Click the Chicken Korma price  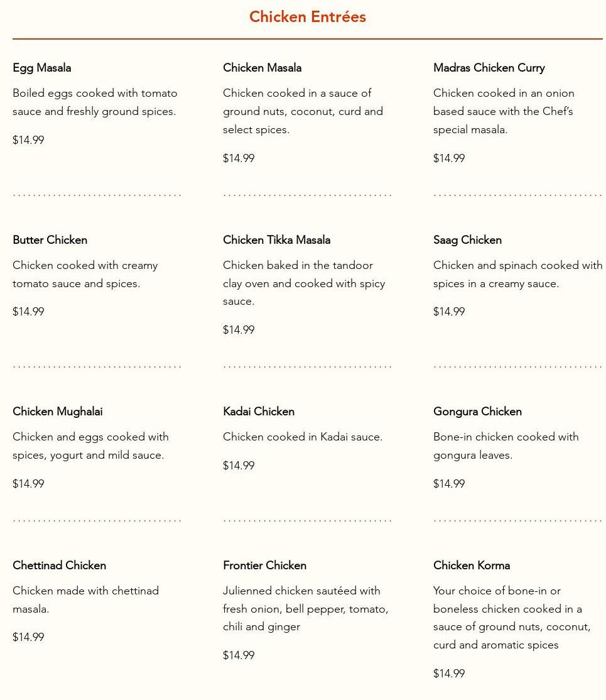click(x=449, y=674)
